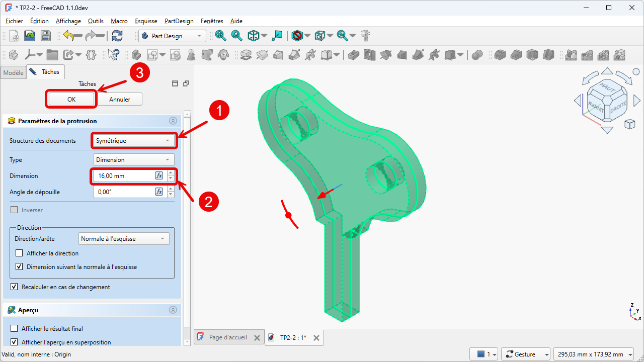Click the New document icon
This screenshot has width=644, height=362.
(x=14, y=36)
